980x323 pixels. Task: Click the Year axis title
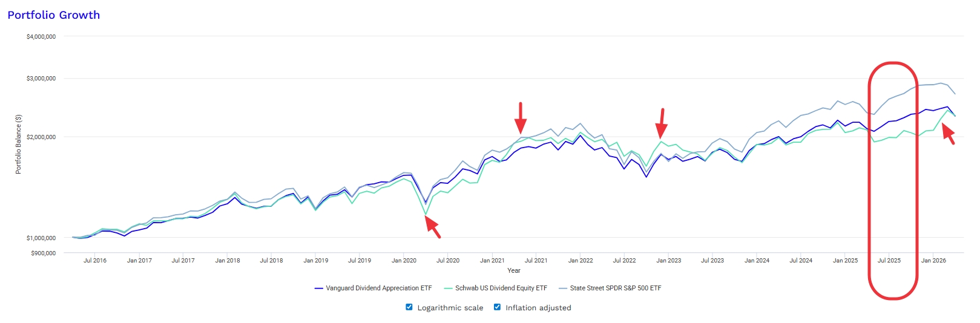(514, 270)
